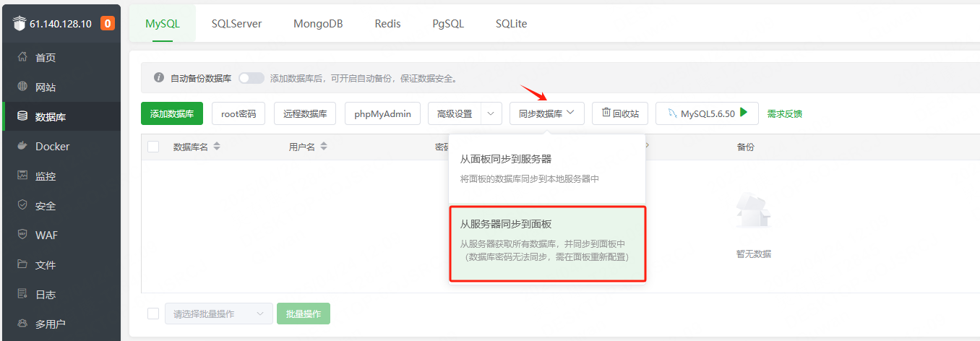Viewport: 980px width, 341px height.
Task: Switch to the Redis tab
Action: point(387,23)
